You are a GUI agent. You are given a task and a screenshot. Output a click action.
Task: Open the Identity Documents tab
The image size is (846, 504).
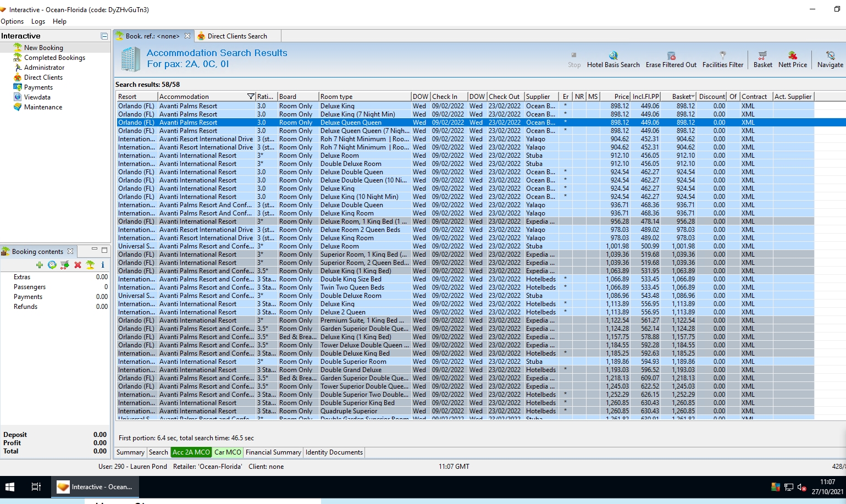point(334,452)
